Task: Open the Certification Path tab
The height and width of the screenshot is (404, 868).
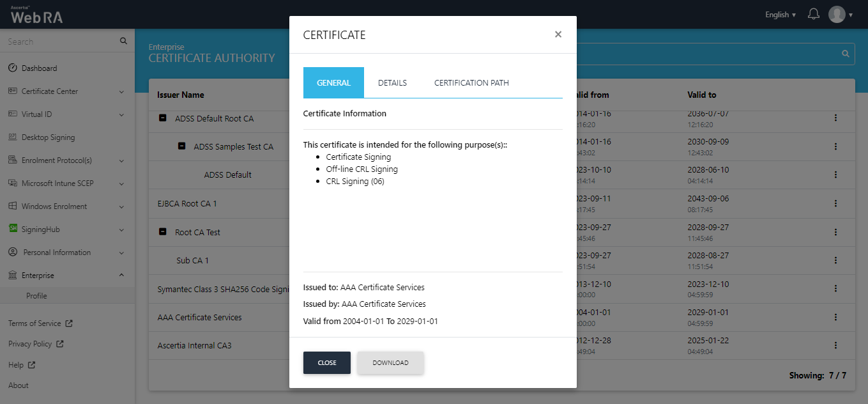Action: [471, 83]
